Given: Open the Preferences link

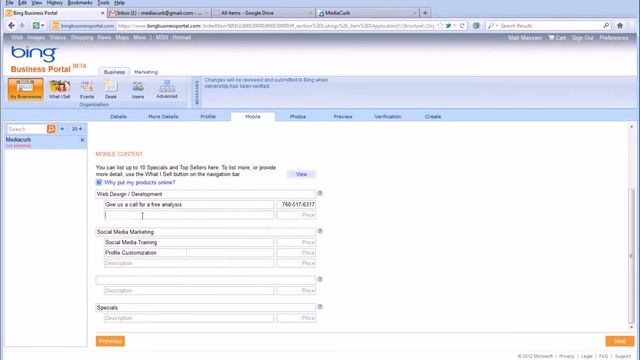Looking at the screenshot, I should tap(613, 38).
